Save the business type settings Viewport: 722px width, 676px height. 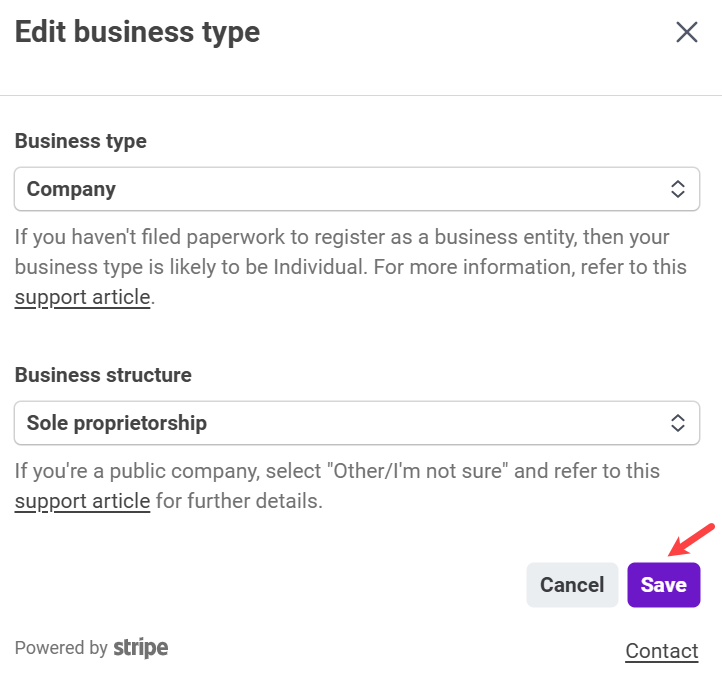(x=663, y=585)
